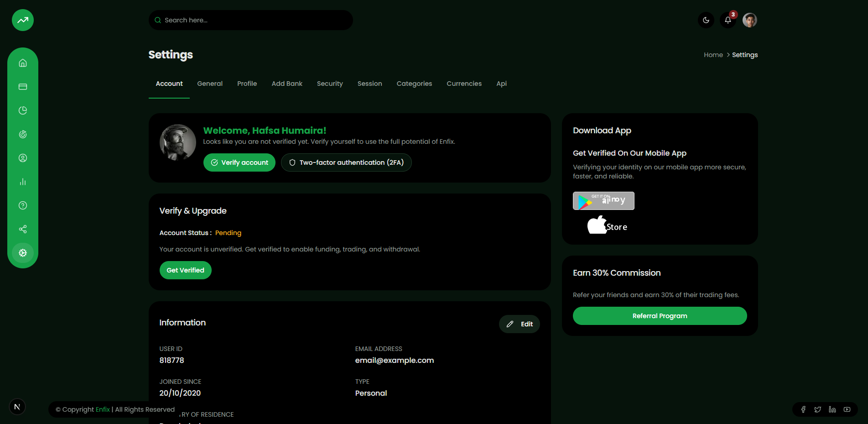Image resolution: width=868 pixels, height=424 pixels.
Task: Click the Settings breadcrumb text
Action: [745, 55]
